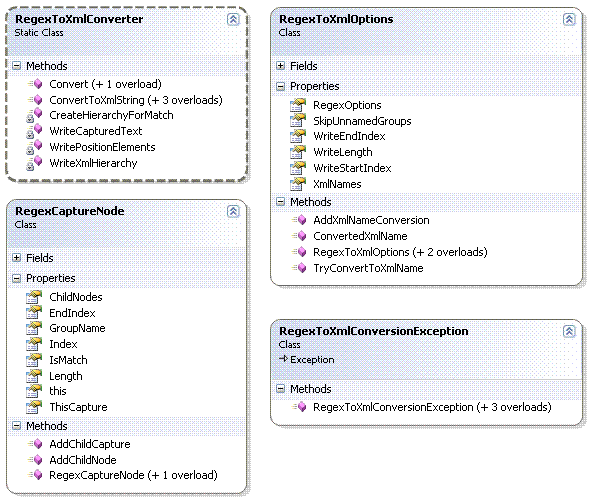
Task: Click the AddChildNode method icon
Action: [x=36, y=460]
